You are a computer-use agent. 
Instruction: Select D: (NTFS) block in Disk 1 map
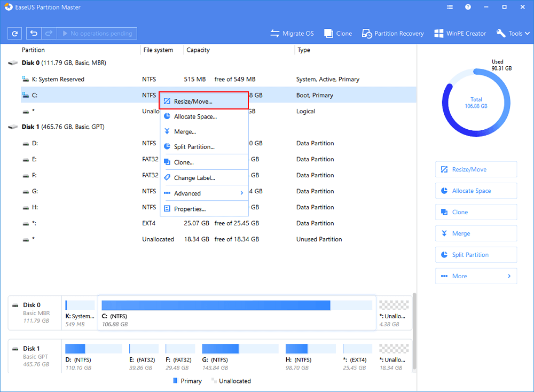[93, 357]
